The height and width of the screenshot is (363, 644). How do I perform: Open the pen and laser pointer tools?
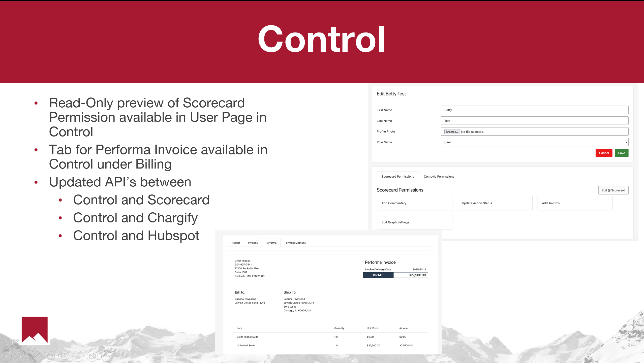click(x=35, y=356)
